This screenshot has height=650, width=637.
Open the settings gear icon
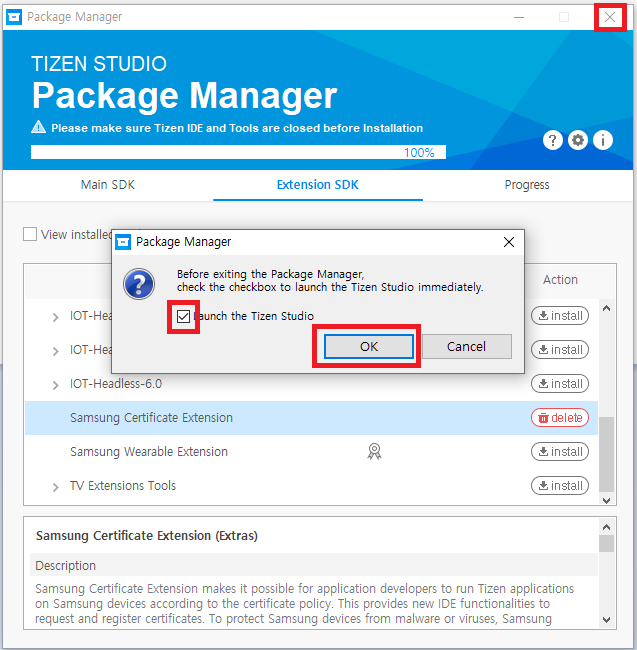click(578, 141)
